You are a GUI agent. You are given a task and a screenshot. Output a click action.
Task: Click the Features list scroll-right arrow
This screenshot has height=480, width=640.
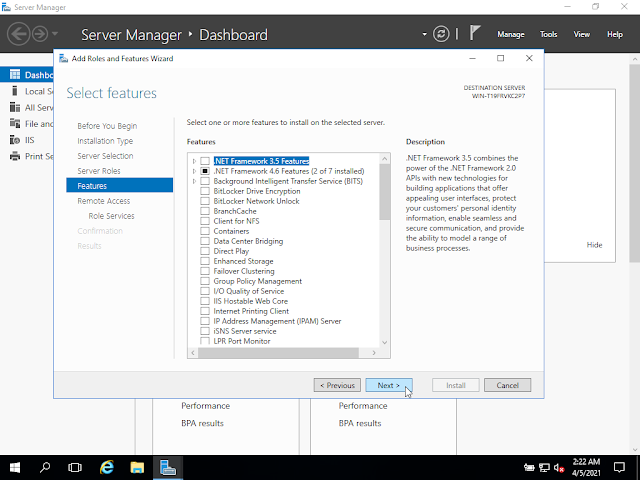[374, 353]
